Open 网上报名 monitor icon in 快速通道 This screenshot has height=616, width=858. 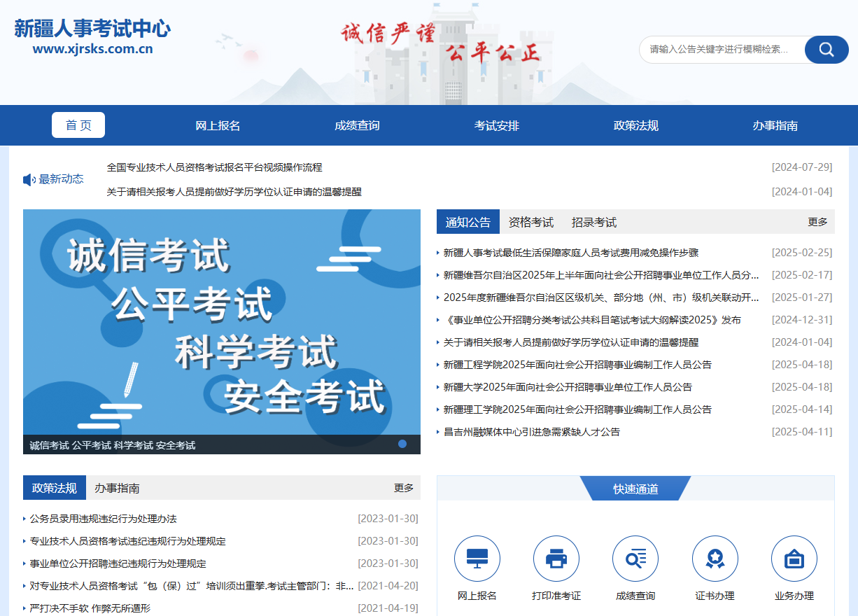477,559
